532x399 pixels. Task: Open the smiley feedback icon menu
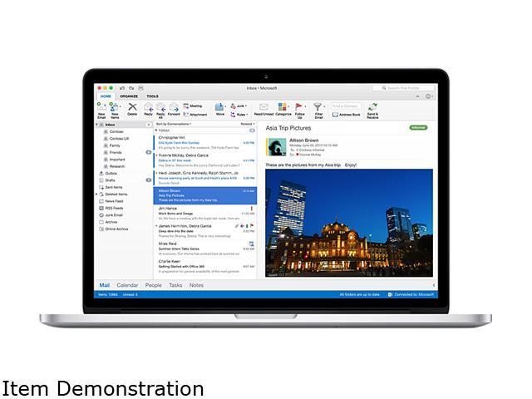click(429, 96)
